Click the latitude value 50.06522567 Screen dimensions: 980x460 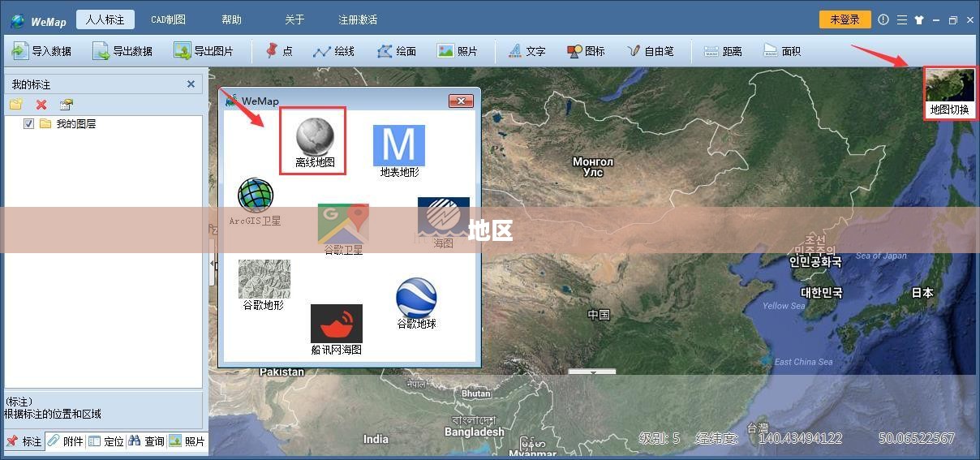pos(917,438)
